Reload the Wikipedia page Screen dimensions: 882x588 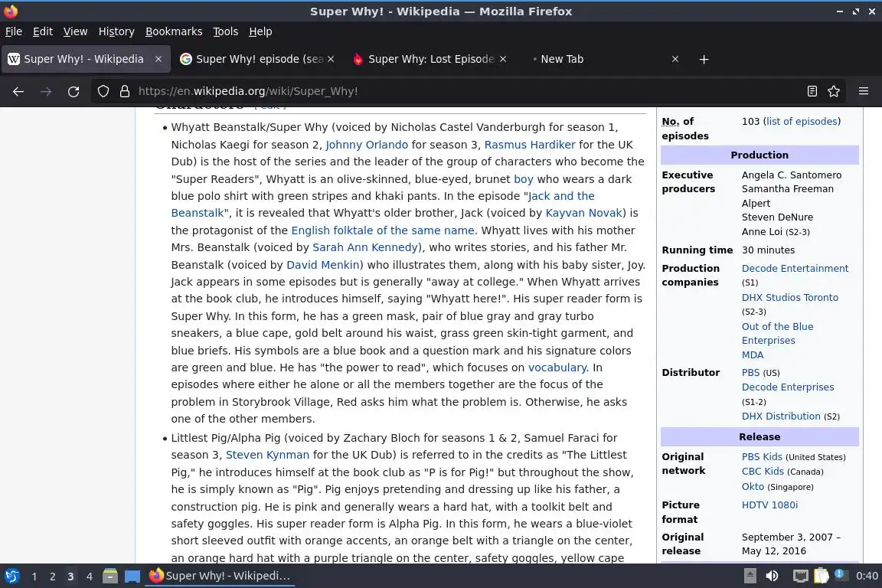(73, 91)
